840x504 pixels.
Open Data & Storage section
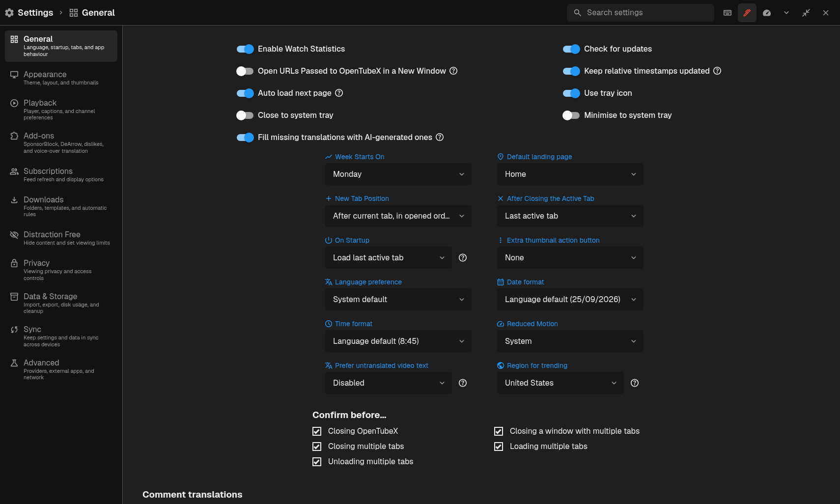[61, 303]
